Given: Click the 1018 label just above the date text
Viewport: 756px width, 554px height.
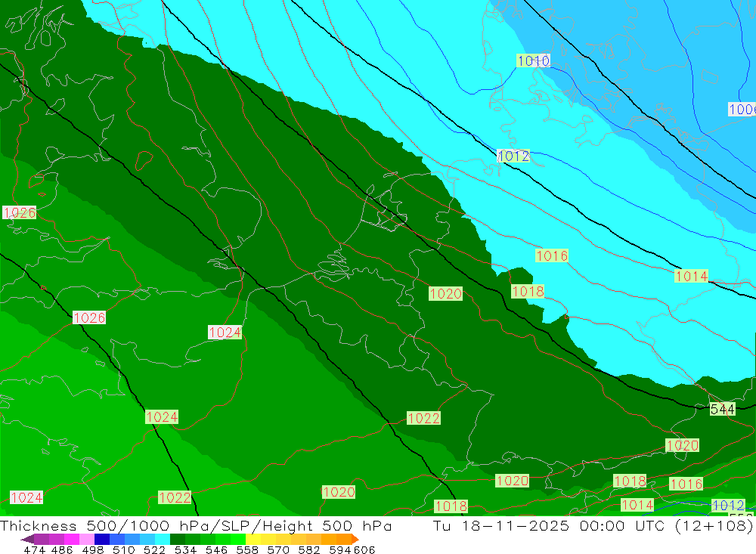Looking at the screenshot, I should [451, 506].
